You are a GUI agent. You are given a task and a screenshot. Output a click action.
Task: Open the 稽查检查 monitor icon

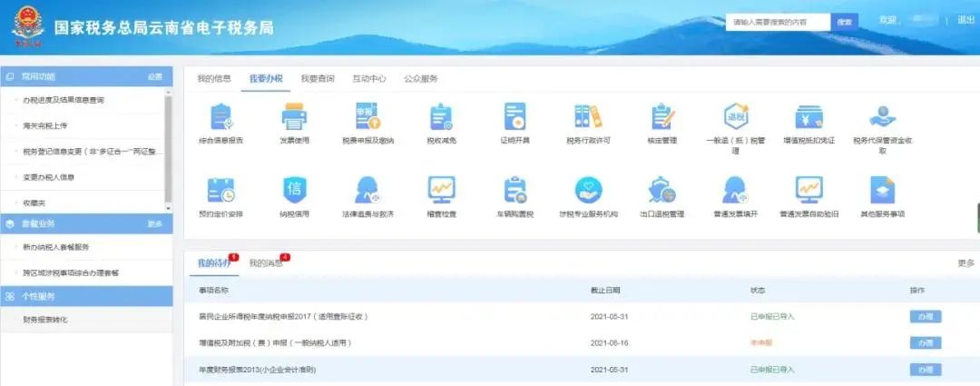441,190
